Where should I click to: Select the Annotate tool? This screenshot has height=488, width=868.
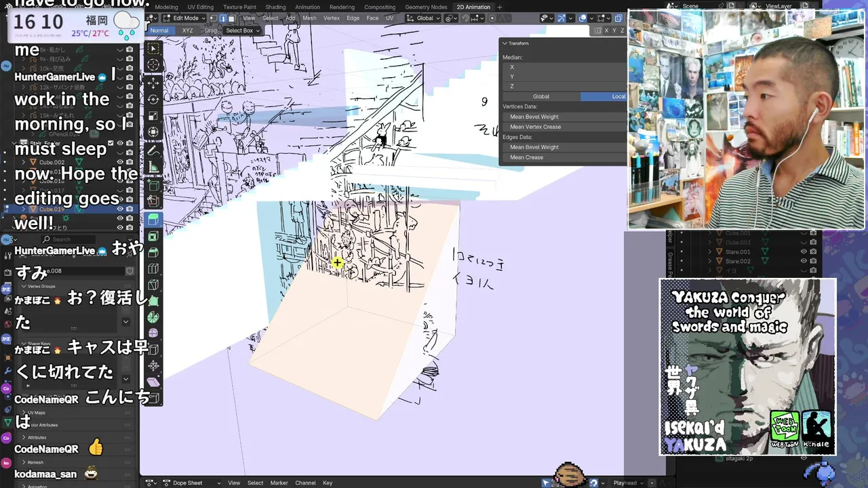pos(154,150)
